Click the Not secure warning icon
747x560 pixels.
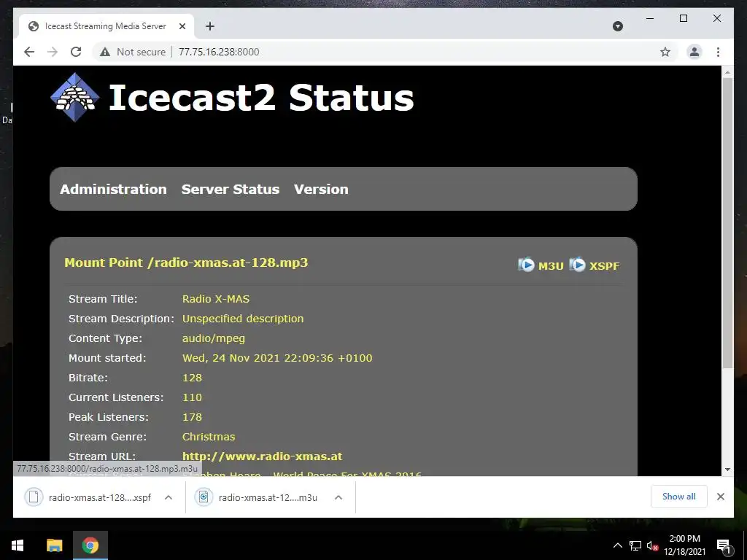point(105,52)
